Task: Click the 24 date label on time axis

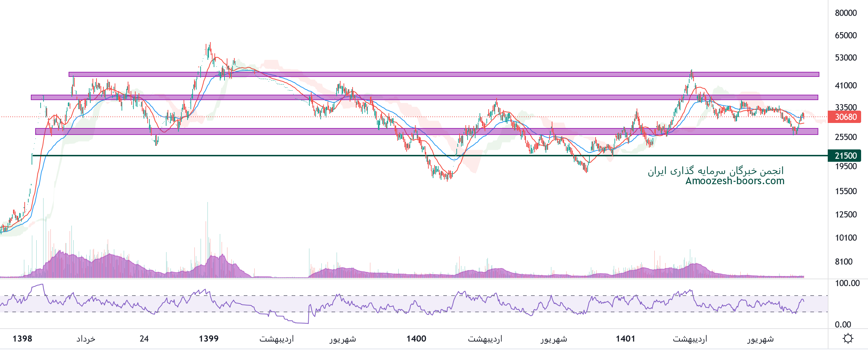Action: [144, 339]
